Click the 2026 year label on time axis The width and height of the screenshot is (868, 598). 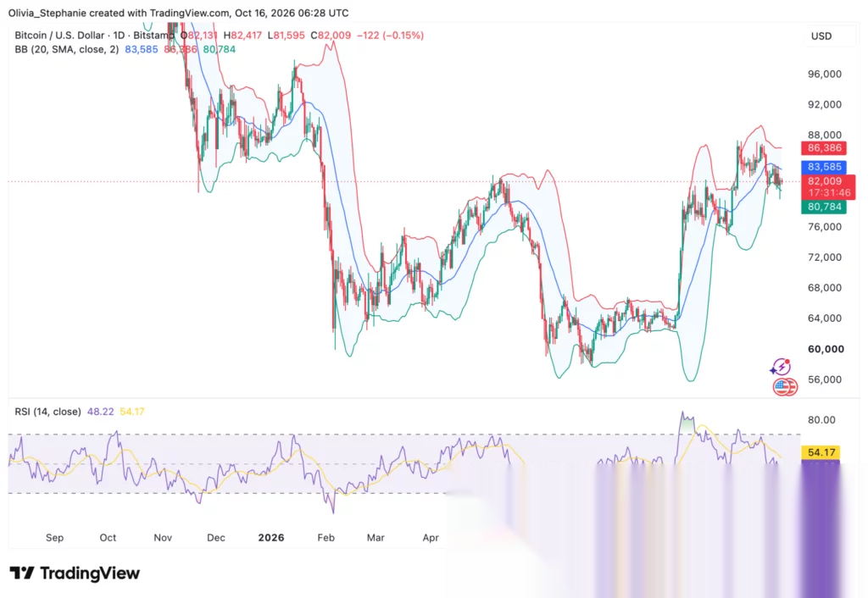[271, 538]
